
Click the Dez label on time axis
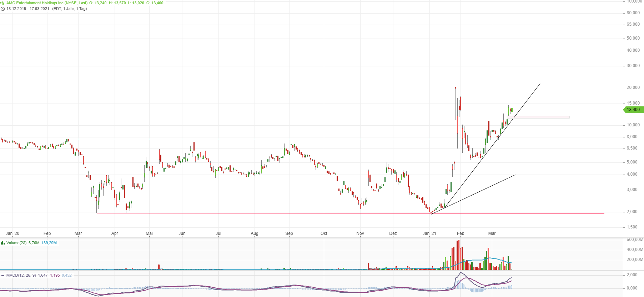click(x=393, y=233)
